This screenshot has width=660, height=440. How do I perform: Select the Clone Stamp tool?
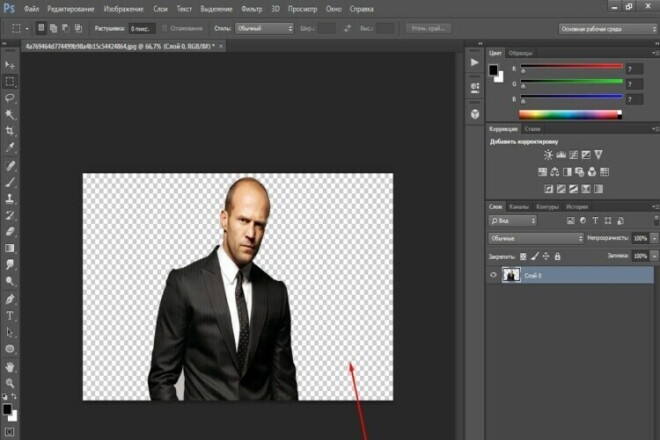coord(10,198)
